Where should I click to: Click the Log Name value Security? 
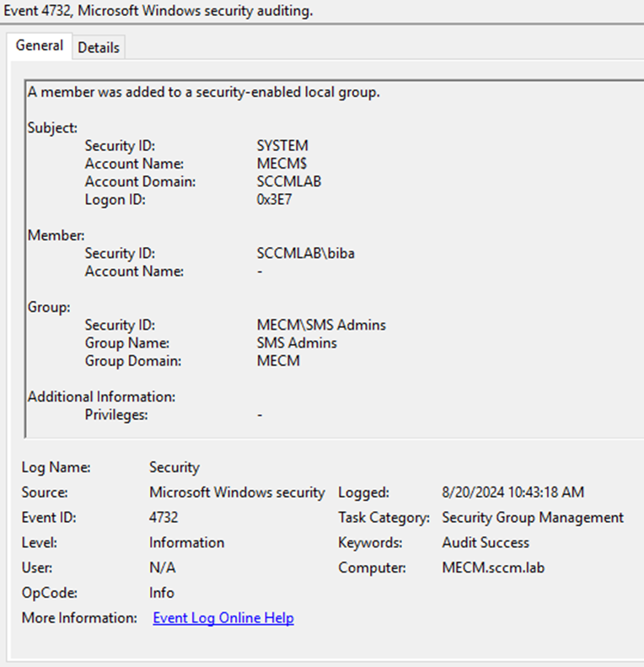tap(174, 467)
